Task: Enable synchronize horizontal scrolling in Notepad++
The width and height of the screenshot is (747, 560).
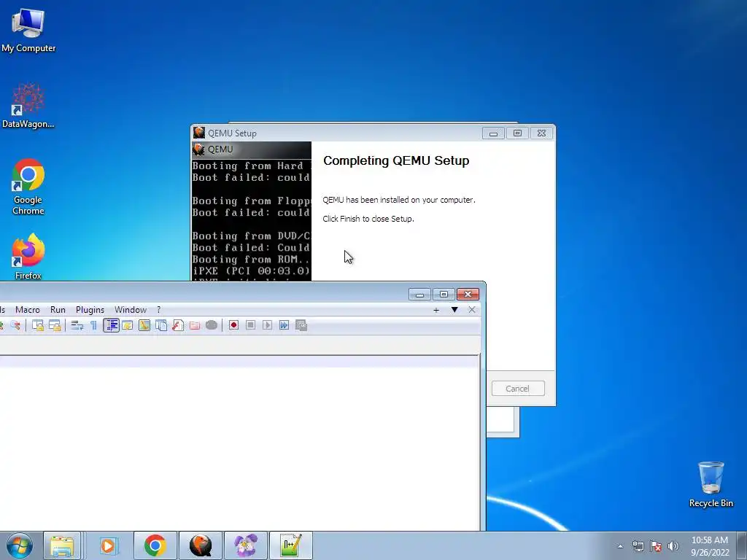Action: coord(54,325)
